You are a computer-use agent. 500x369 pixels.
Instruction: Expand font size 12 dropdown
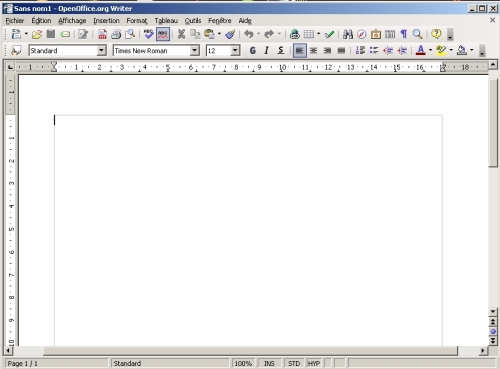(x=235, y=51)
